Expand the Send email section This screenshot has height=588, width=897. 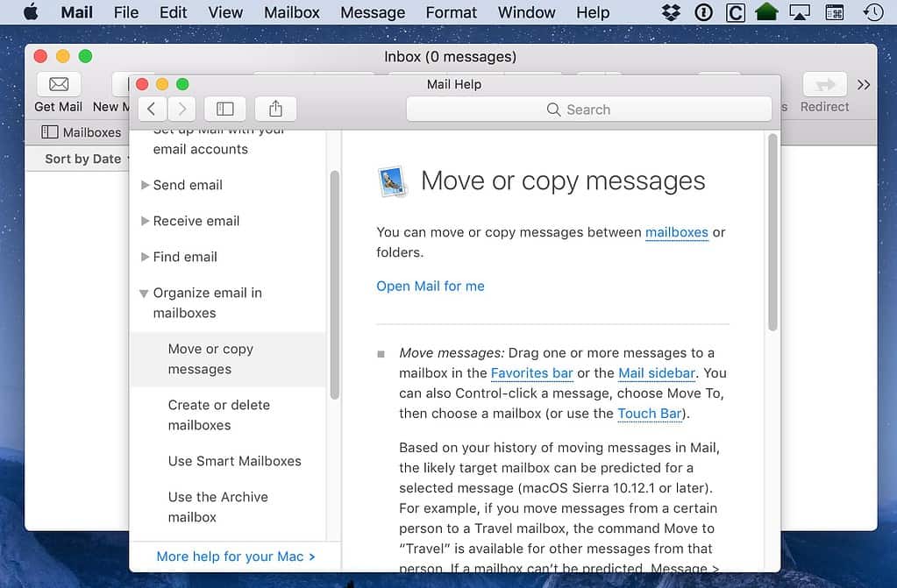[x=146, y=185]
